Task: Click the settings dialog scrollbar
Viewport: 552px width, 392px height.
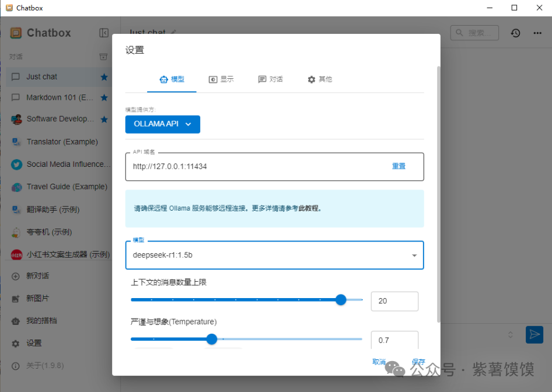Action: point(438,194)
